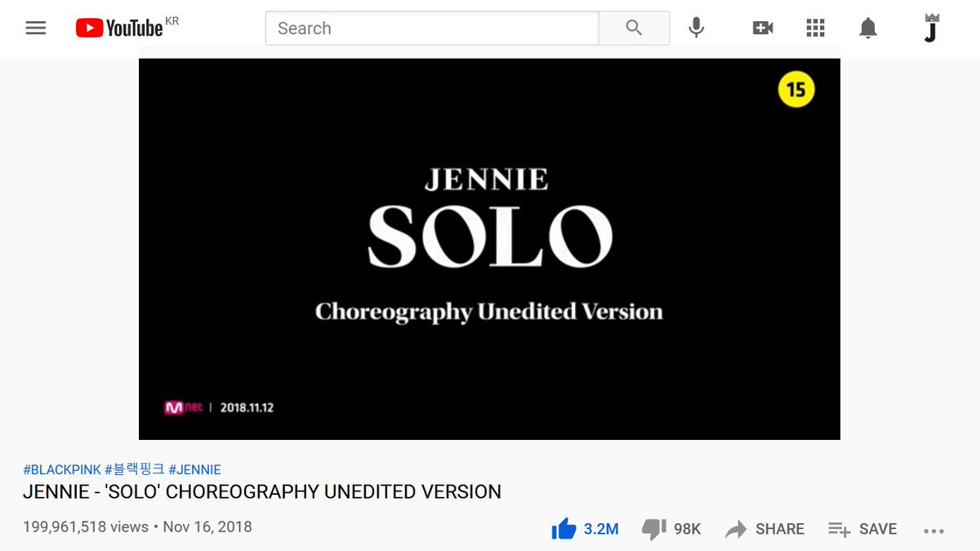This screenshot has height=551, width=980.
Task: Open the #BLACKPINK hashtag link
Action: pyautogui.click(x=62, y=469)
